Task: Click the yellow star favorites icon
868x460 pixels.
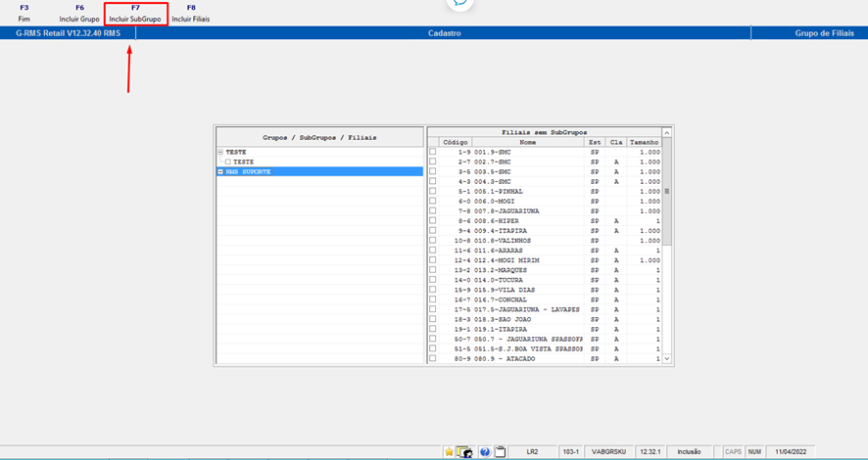Action: tap(449, 452)
